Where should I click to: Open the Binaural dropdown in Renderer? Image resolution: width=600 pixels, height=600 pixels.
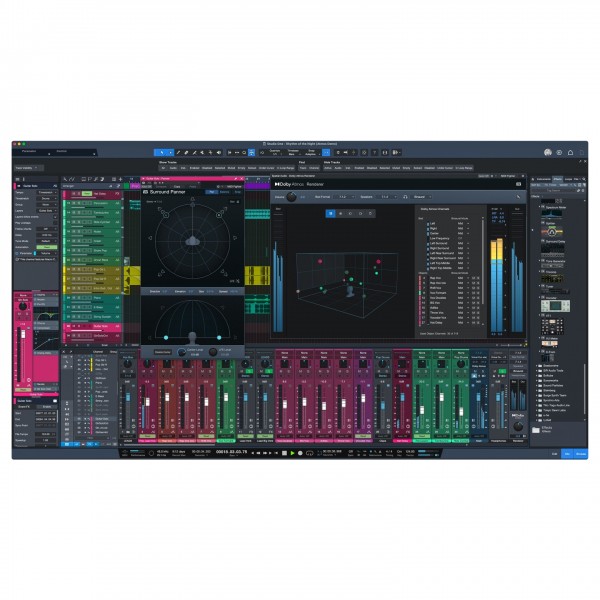421,197
